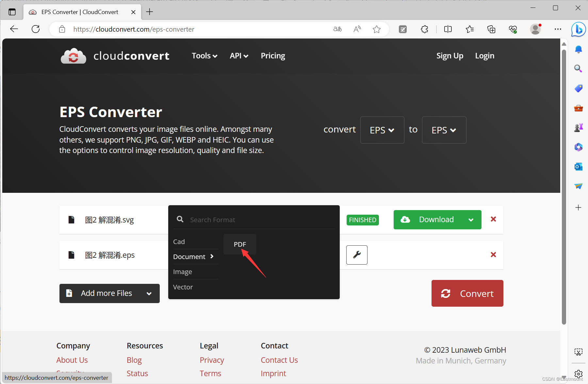Open the Contact Us link

pyautogui.click(x=279, y=360)
